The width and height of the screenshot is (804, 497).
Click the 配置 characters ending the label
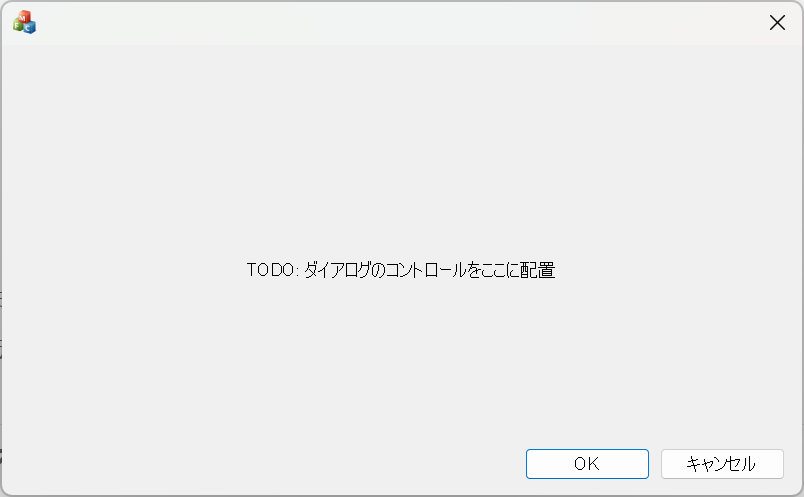(x=537, y=270)
